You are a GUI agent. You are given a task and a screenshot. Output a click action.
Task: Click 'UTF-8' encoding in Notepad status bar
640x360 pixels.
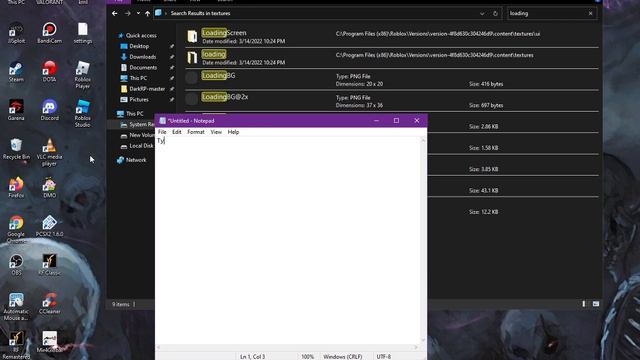tap(384, 356)
